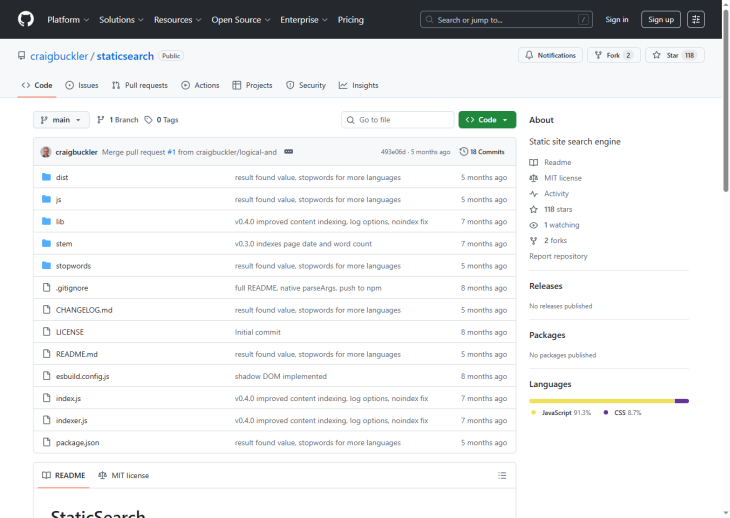The image size is (730, 518).
Task: Click the GitHub logo icon
Action: pos(25,19)
